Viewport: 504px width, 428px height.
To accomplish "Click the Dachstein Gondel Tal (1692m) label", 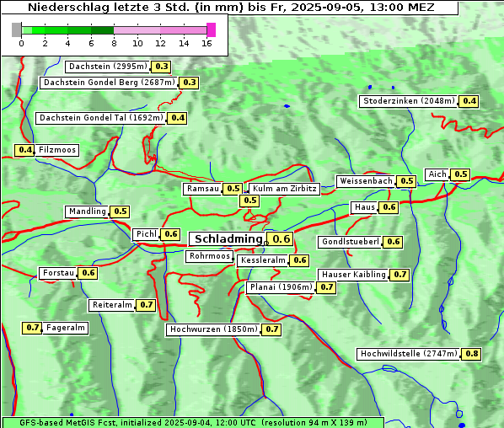I will pyautogui.click(x=101, y=118).
